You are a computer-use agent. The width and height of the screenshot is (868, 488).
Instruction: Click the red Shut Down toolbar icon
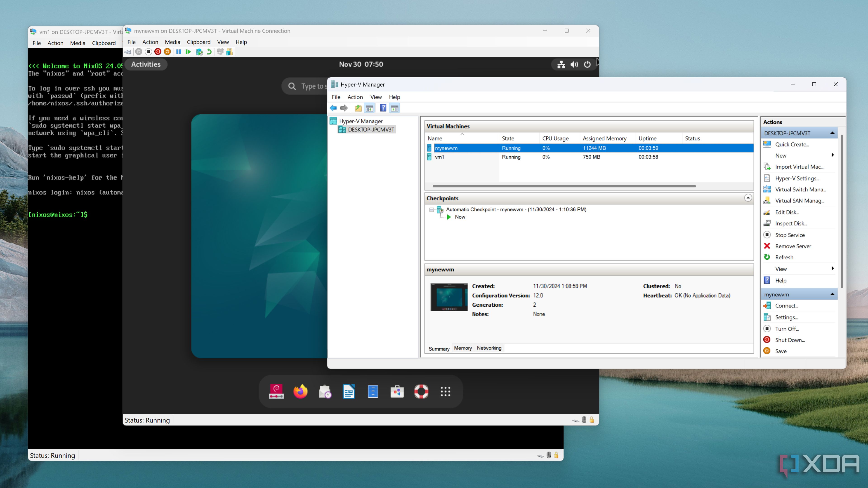pyautogui.click(x=158, y=52)
